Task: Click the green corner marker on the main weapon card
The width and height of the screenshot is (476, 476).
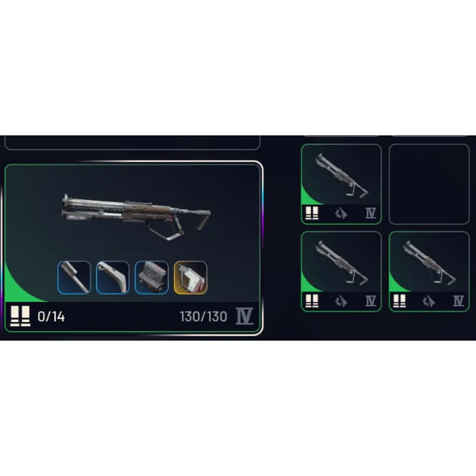Action: coord(18,289)
